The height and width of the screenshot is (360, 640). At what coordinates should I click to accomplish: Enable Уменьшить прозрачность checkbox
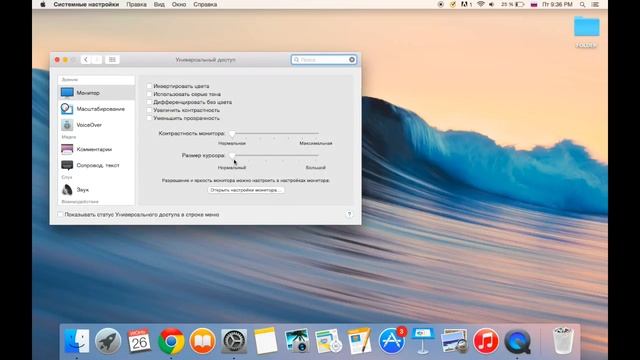149,118
